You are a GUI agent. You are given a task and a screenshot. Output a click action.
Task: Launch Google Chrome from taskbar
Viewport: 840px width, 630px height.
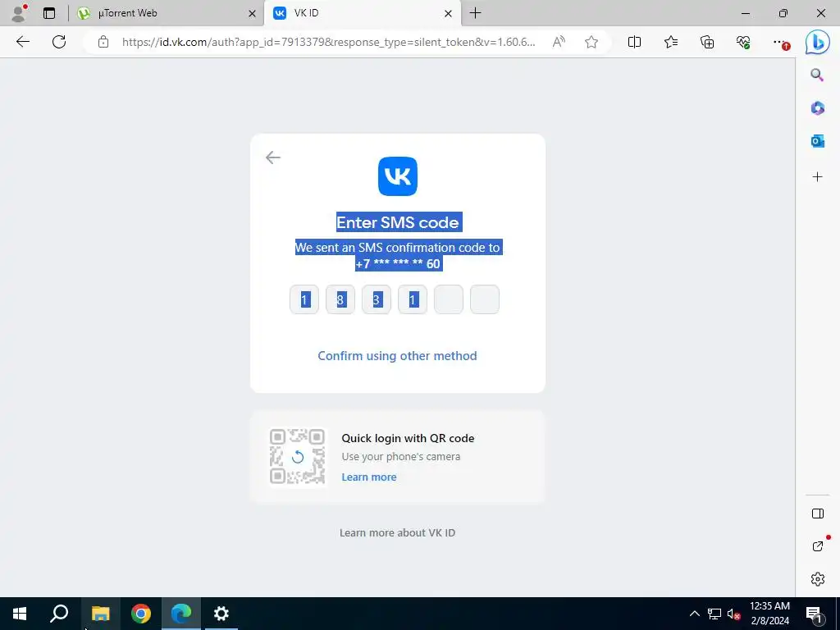[141, 614]
